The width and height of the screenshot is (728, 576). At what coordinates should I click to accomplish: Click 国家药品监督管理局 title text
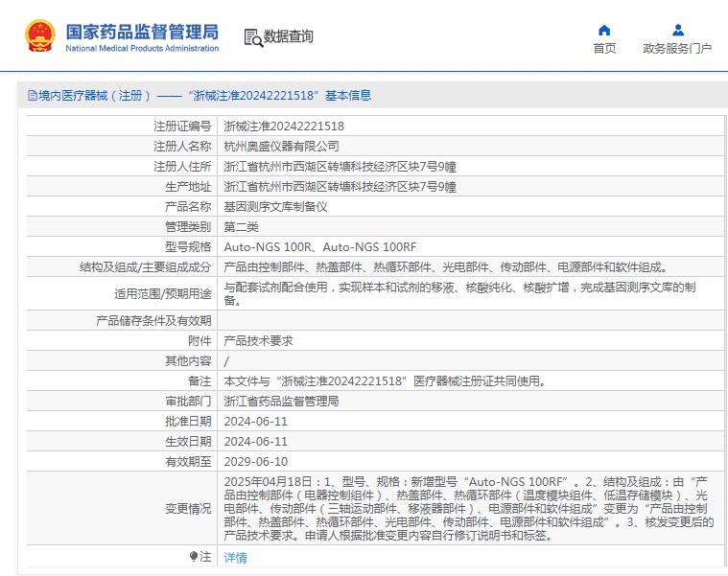[x=142, y=32]
